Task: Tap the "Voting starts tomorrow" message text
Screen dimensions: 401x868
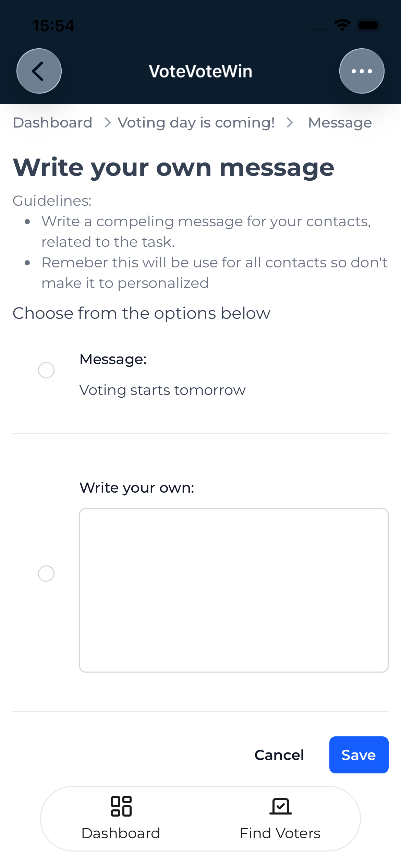Action: [162, 390]
